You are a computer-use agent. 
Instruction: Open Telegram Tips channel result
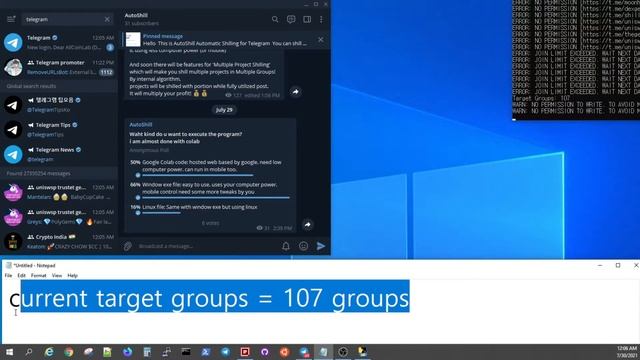click(59, 129)
